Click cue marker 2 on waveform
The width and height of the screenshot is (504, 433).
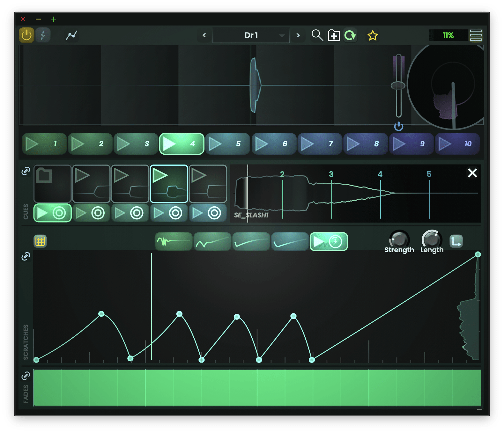282,174
